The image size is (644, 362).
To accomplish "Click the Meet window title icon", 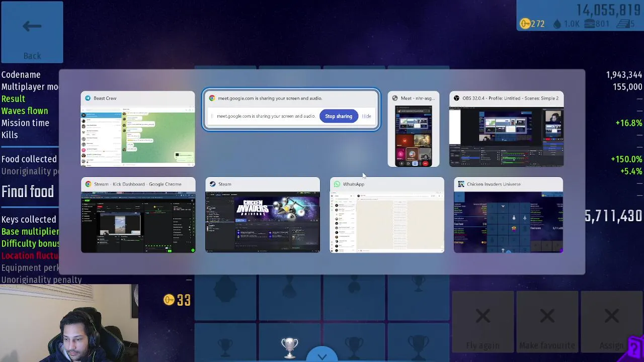I will tap(395, 99).
